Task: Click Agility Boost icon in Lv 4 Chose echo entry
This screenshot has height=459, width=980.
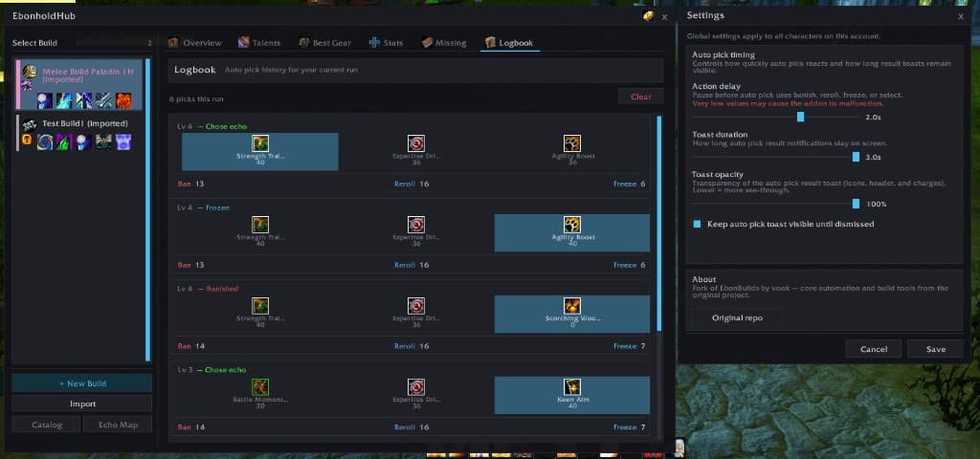Action: point(572,143)
